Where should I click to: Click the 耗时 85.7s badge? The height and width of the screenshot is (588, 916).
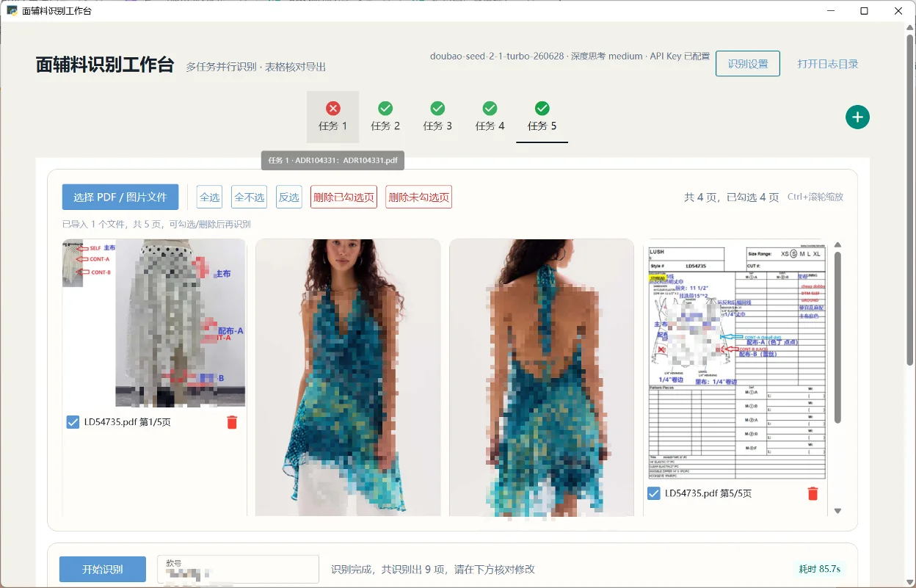[x=820, y=569]
